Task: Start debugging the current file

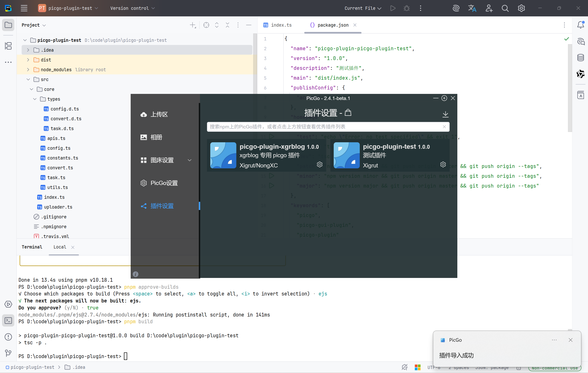Action: pyautogui.click(x=406, y=8)
